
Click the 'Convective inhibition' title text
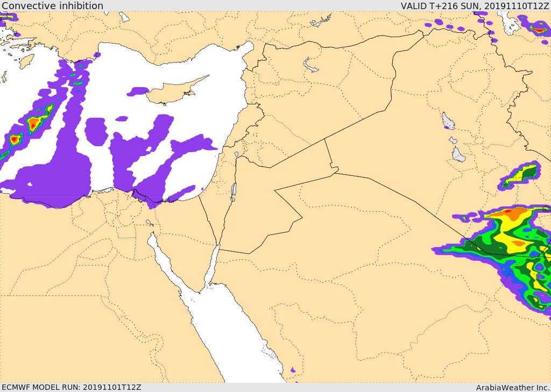(52, 5)
